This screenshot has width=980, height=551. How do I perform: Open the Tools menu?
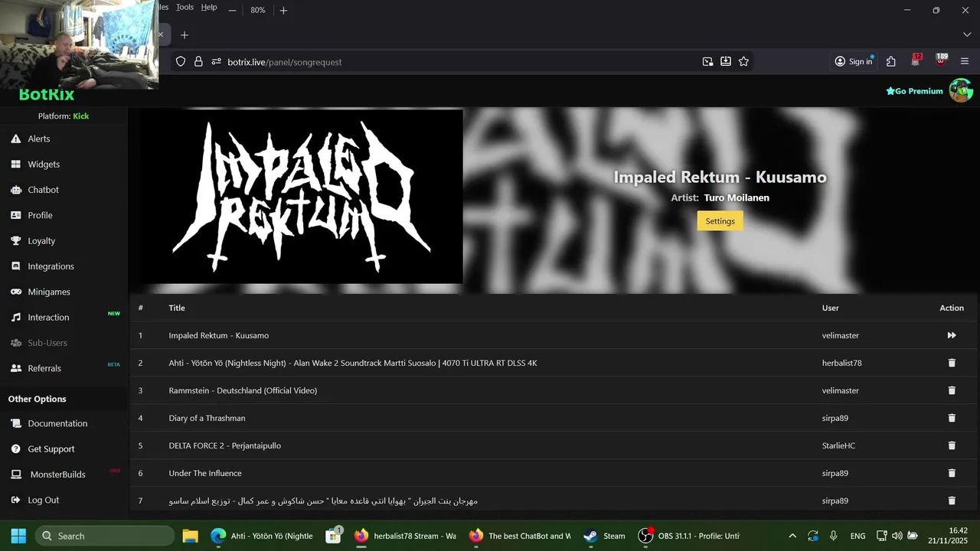click(185, 7)
